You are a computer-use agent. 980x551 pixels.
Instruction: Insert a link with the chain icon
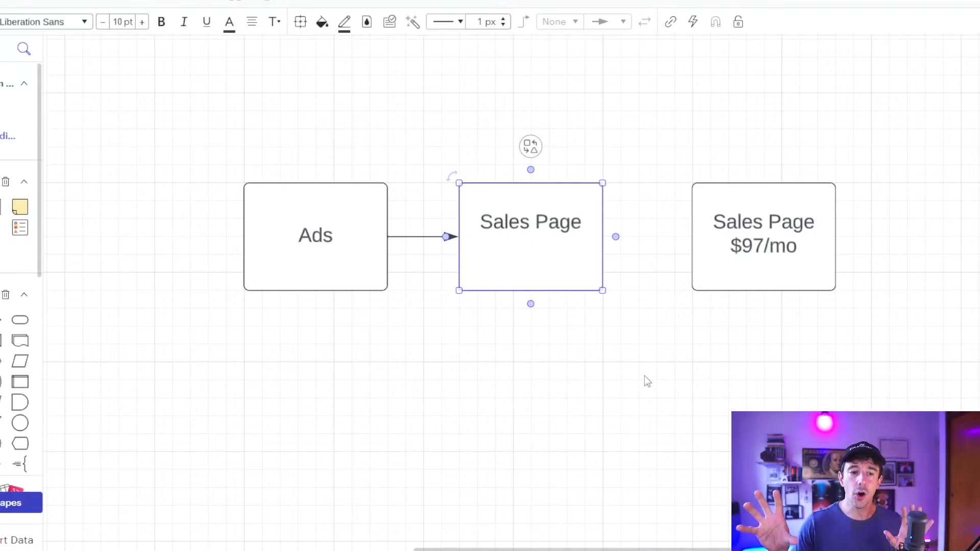(x=670, y=22)
